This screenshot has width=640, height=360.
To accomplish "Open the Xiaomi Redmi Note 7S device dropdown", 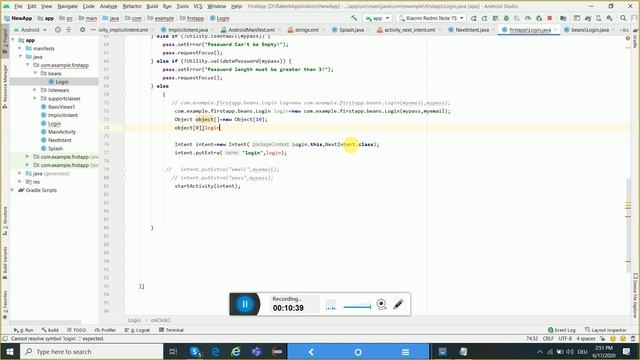I will point(431,18).
